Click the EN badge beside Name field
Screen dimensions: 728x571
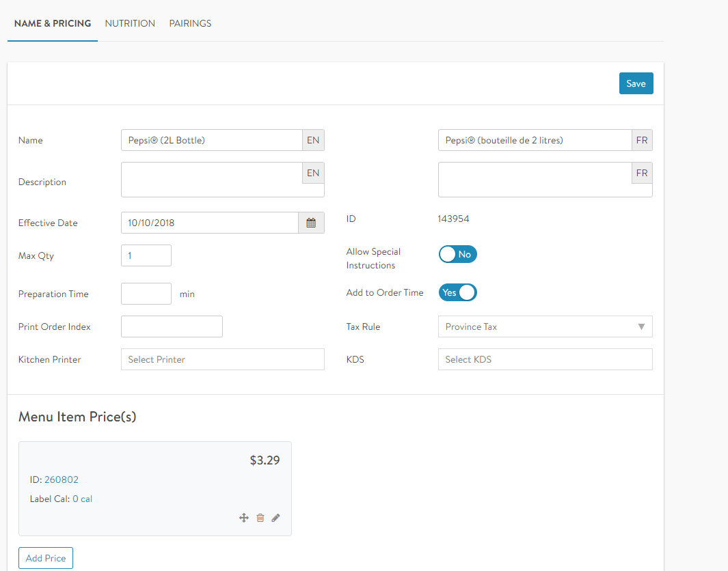pos(313,140)
